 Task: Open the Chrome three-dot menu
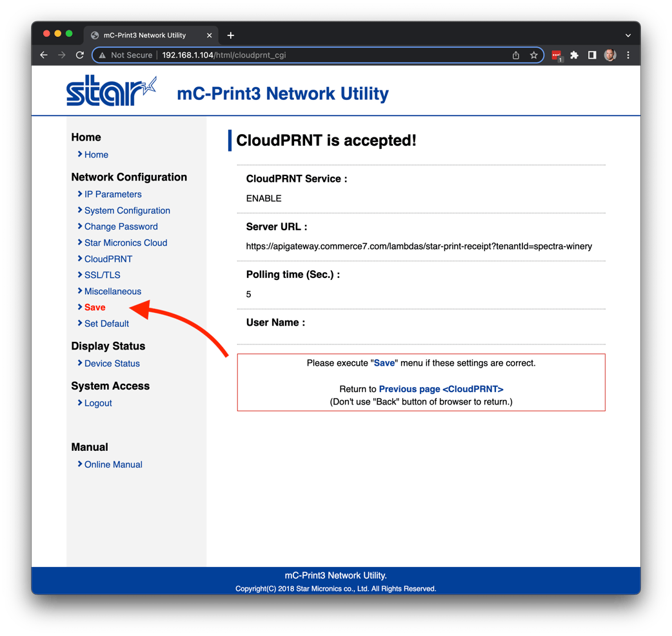point(628,55)
